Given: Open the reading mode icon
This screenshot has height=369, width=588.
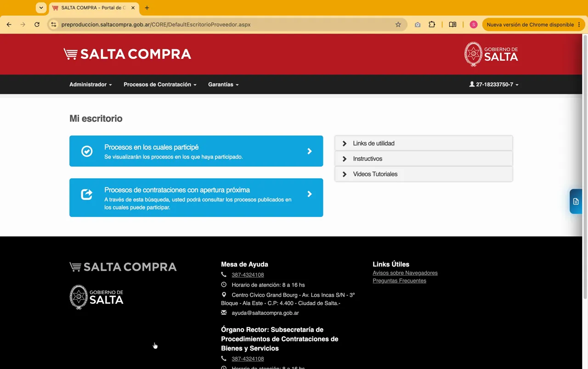Looking at the screenshot, I should tap(452, 24).
